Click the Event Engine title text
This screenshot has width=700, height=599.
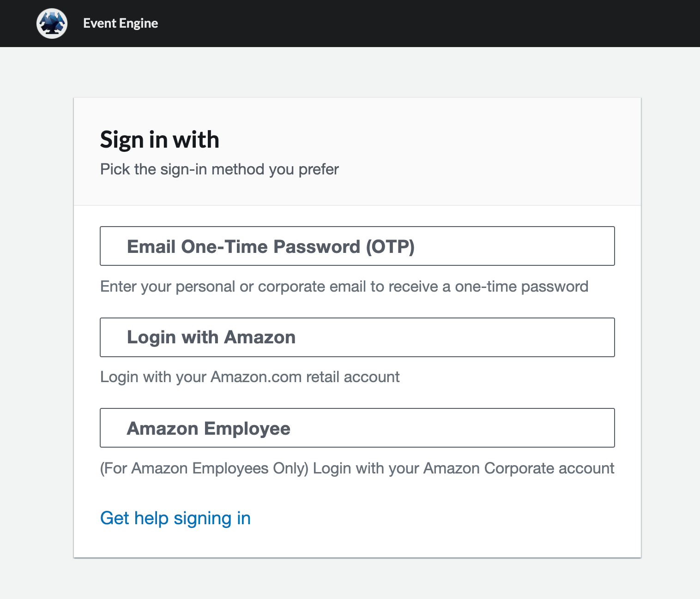121,24
